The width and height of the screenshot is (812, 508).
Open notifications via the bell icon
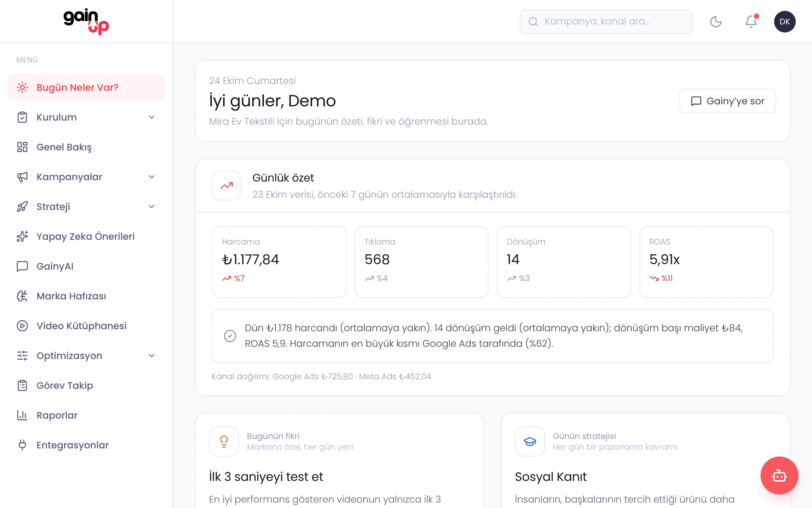751,22
